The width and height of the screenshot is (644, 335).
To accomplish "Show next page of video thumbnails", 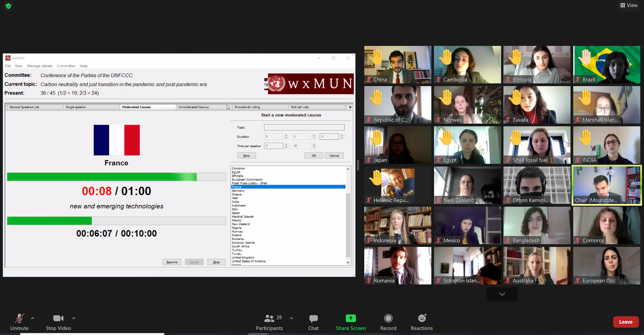I will [x=502, y=294].
